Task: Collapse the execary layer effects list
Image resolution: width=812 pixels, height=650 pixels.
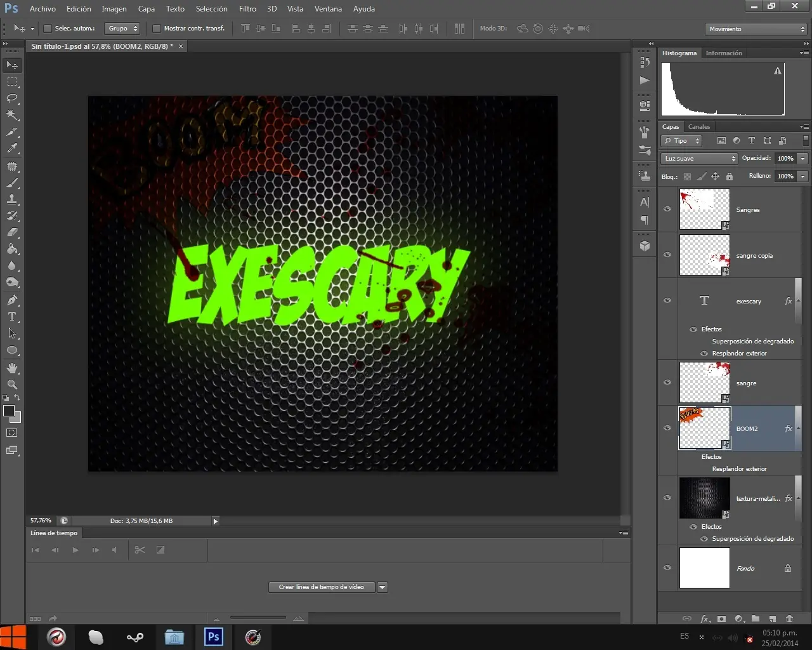Action: tap(797, 301)
